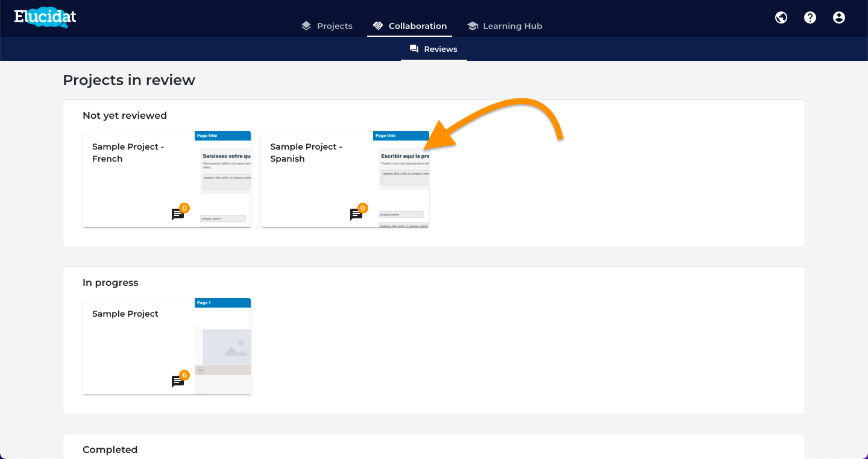This screenshot has width=868, height=459.
Task: Select the Collaboration tab
Action: 410,26
